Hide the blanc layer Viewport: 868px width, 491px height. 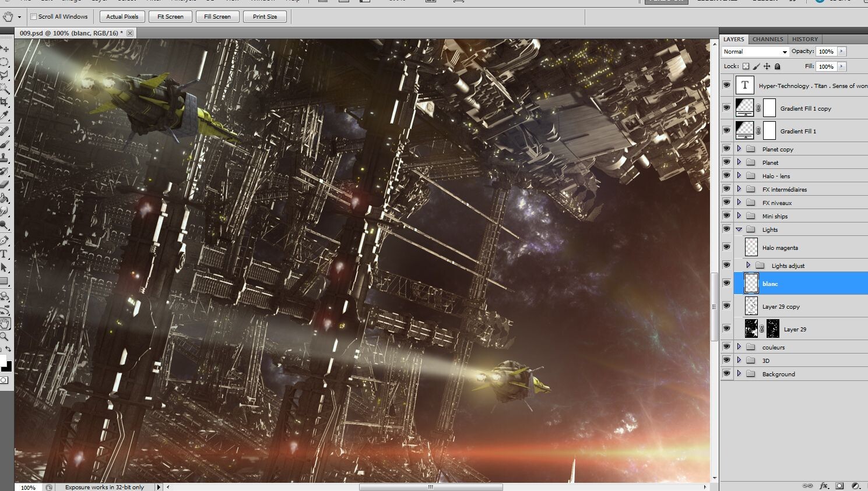726,283
